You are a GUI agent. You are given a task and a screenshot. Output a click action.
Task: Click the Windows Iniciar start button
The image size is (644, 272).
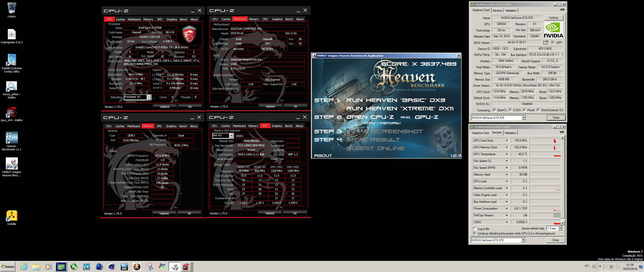pos(8,267)
